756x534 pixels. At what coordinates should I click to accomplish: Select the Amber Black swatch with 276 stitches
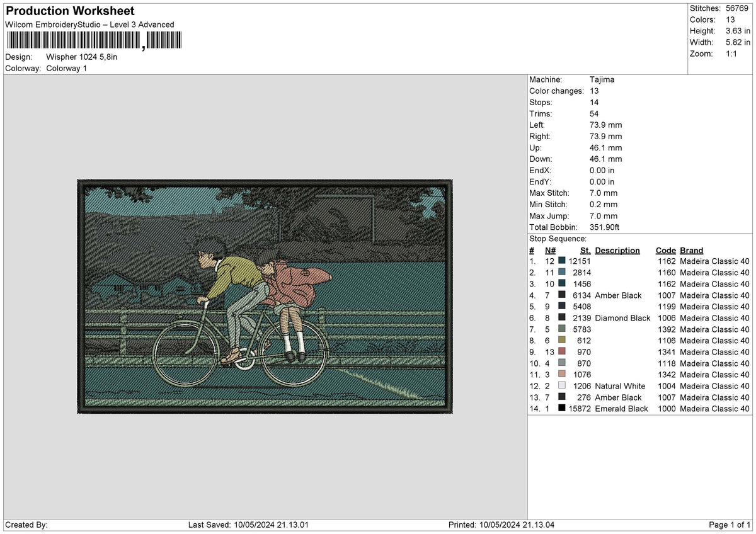point(561,397)
